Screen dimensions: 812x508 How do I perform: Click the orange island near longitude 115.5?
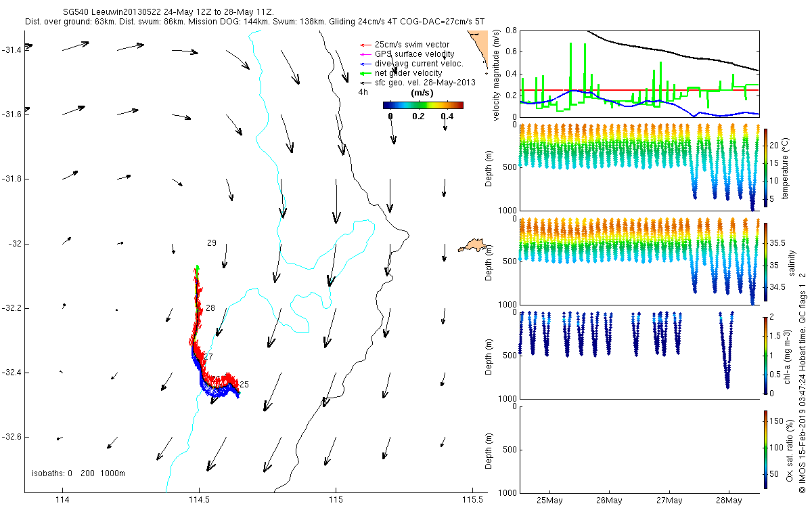pos(473,245)
